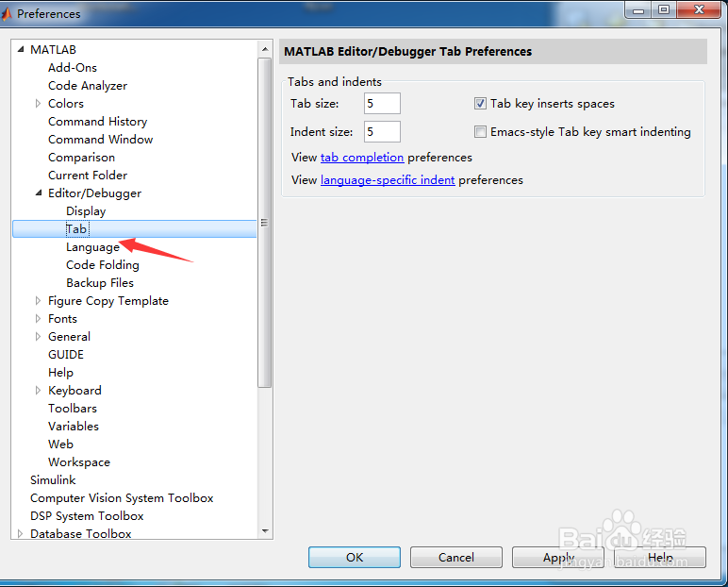Select Current Folder preferences
The image size is (728, 587).
click(x=88, y=176)
